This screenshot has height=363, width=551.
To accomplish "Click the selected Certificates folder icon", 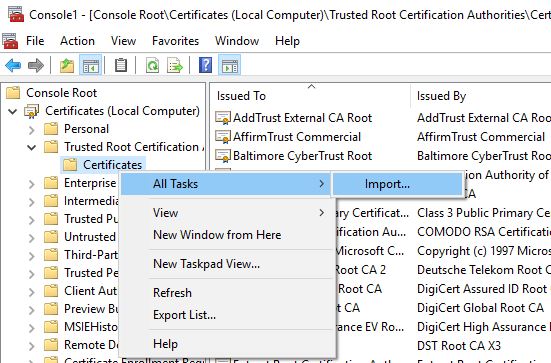I will (70, 165).
